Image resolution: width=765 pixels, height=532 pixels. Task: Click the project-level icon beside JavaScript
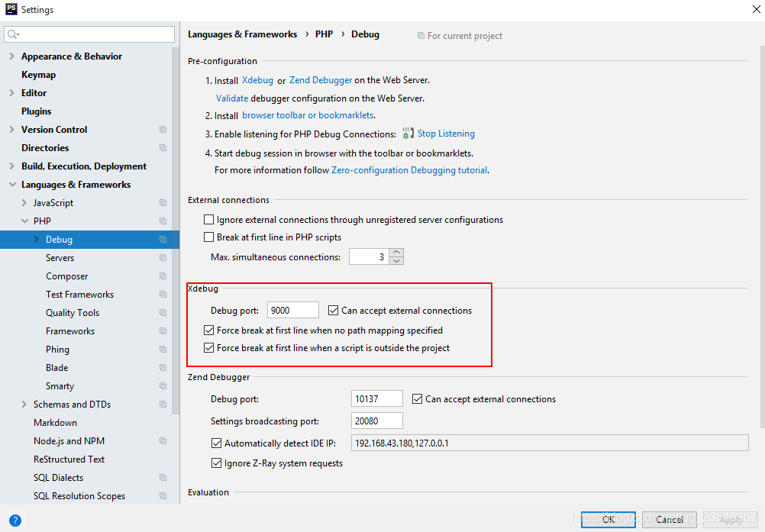pyautogui.click(x=163, y=203)
